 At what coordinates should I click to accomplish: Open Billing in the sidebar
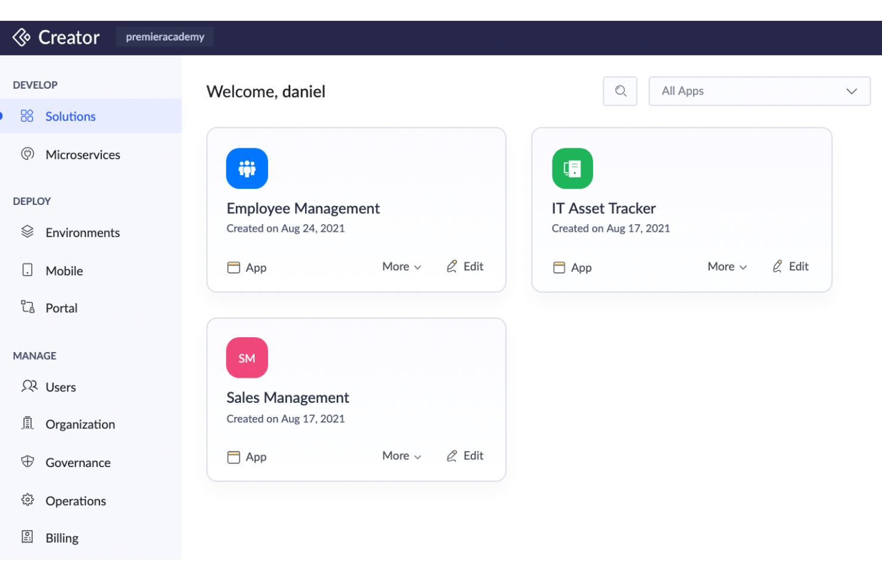pyautogui.click(x=62, y=538)
